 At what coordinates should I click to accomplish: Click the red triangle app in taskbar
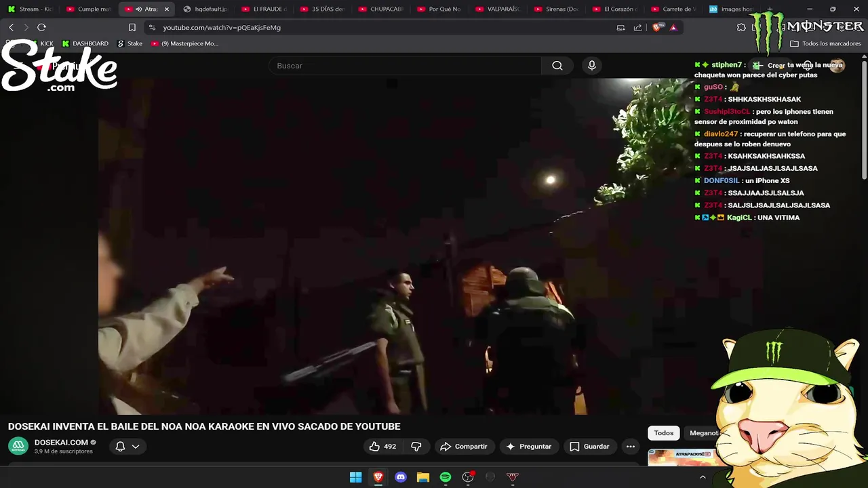click(x=513, y=477)
